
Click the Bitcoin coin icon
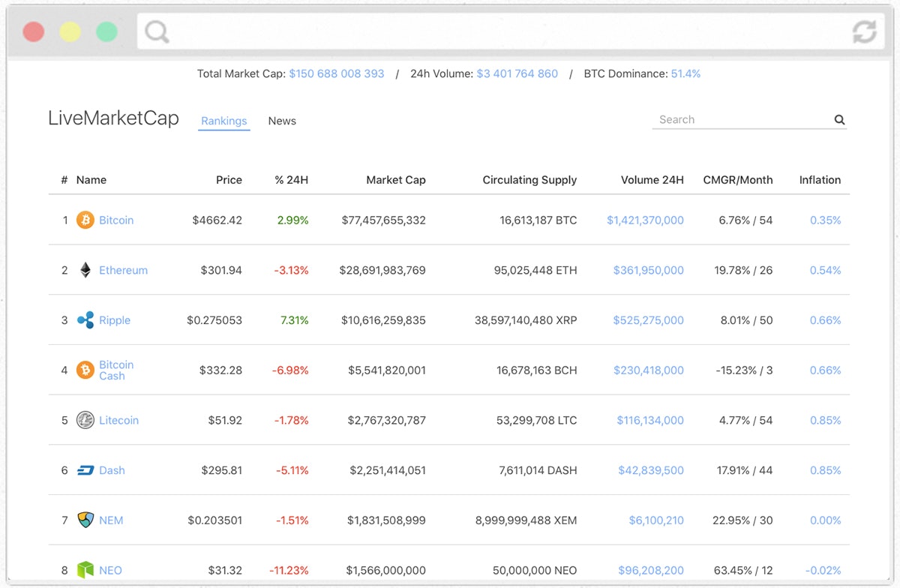[x=85, y=220]
